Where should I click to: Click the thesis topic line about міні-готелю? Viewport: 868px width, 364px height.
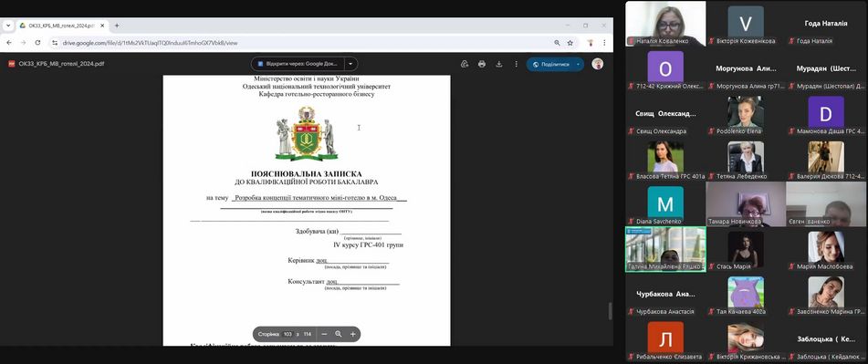(x=320, y=197)
